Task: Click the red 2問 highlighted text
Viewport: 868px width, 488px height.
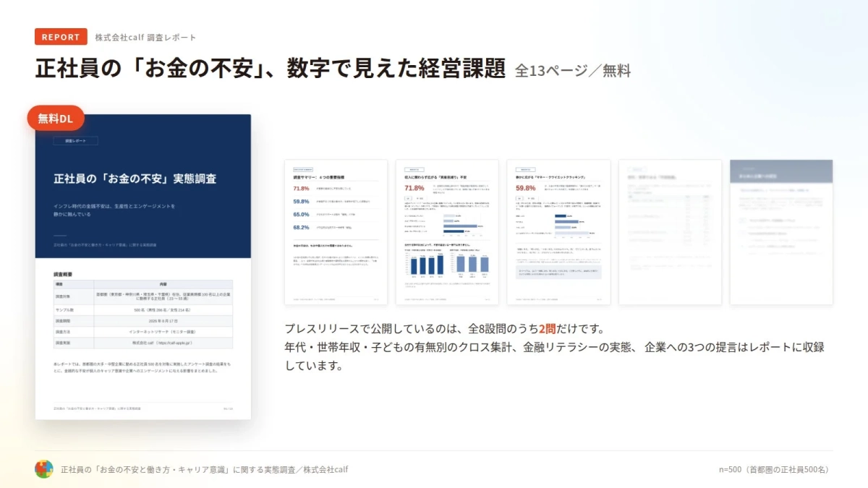Action: point(546,328)
